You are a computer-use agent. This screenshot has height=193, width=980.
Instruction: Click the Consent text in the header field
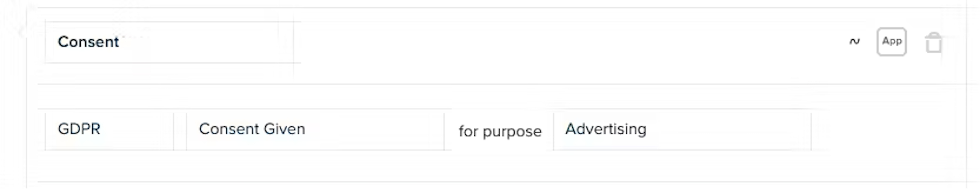pos(88,42)
